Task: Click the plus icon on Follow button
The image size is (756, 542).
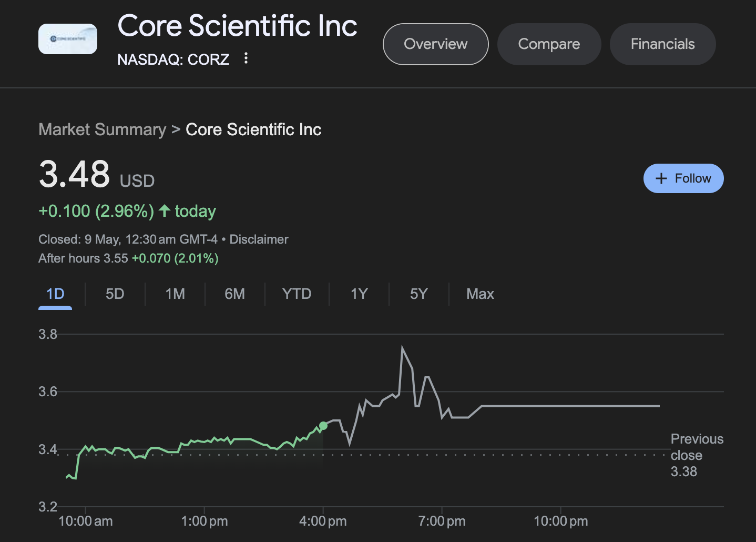Action: click(x=661, y=178)
